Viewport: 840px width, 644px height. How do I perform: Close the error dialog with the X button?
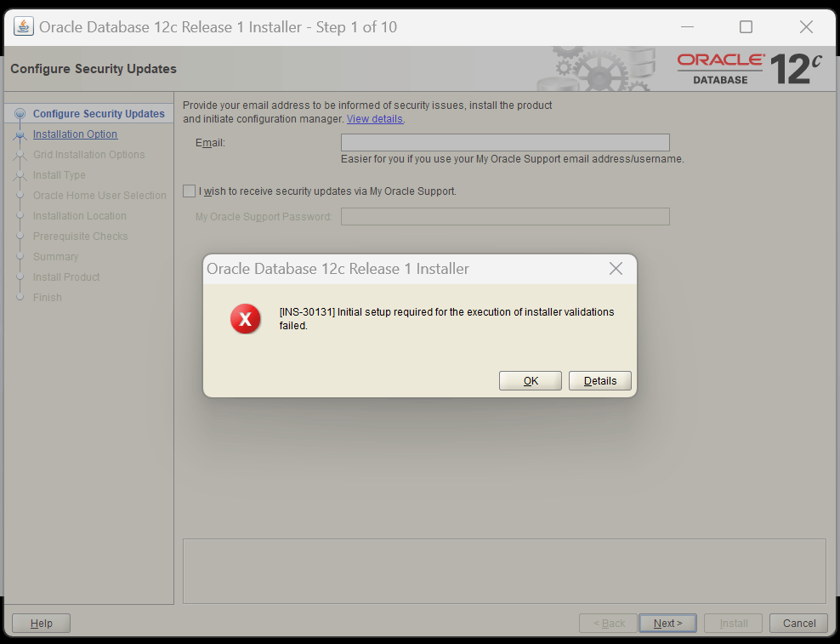[x=616, y=269]
